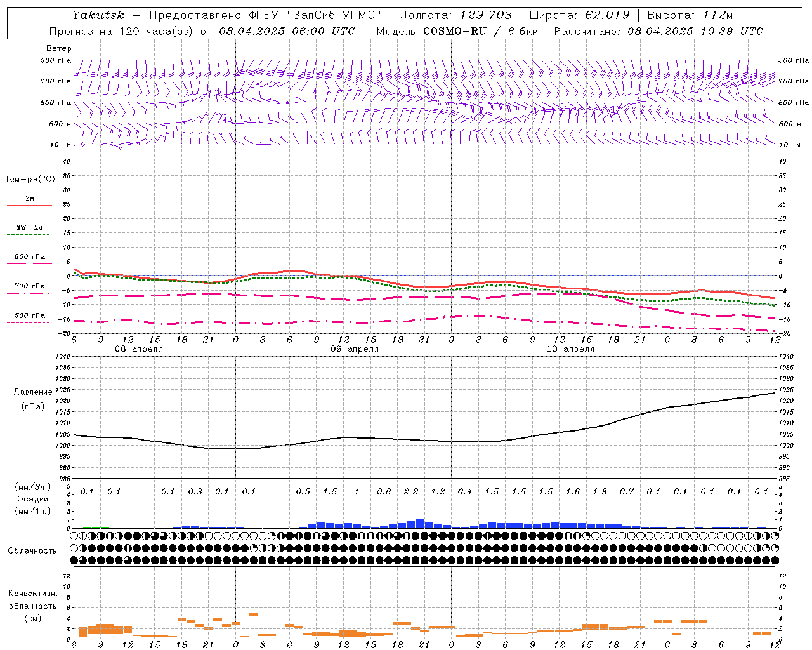The height and width of the screenshot is (650, 812).
Task: Select the 1.3 precipitation value
Action: pyautogui.click(x=599, y=492)
